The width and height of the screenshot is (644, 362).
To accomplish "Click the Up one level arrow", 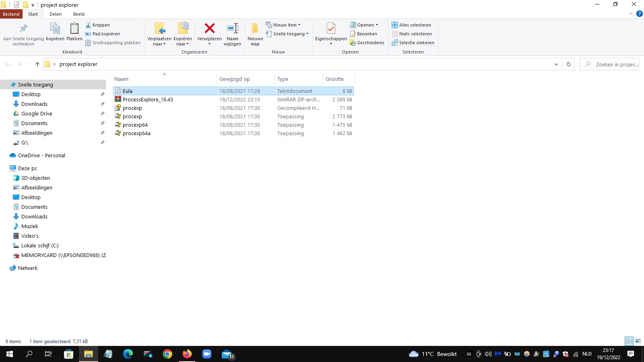I will [x=37, y=64].
